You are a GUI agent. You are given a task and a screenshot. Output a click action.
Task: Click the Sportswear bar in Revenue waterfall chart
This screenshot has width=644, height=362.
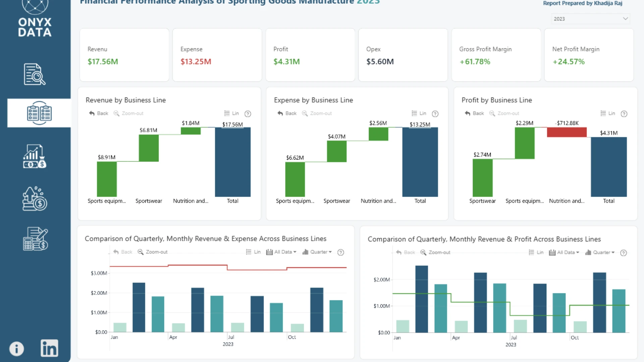coord(149,148)
